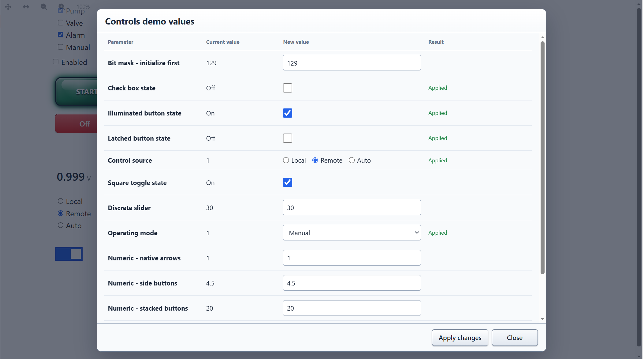Click the "Operating mode" parameter label
This screenshot has width=644, height=359.
tap(132, 233)
